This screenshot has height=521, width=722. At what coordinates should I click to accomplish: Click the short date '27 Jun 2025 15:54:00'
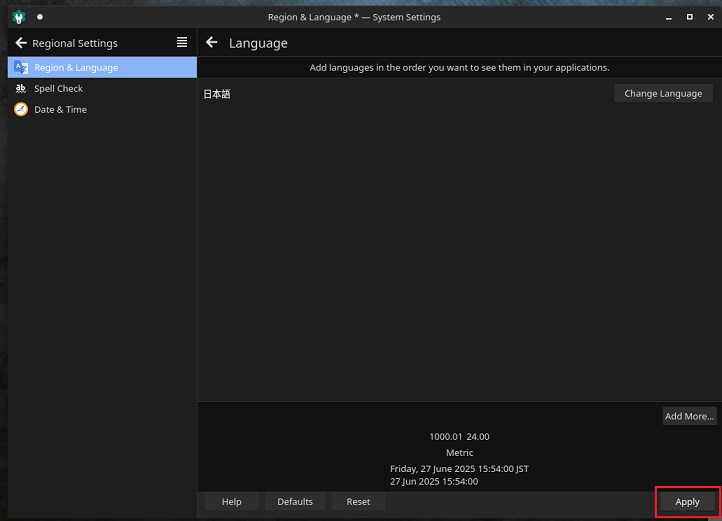434,481
